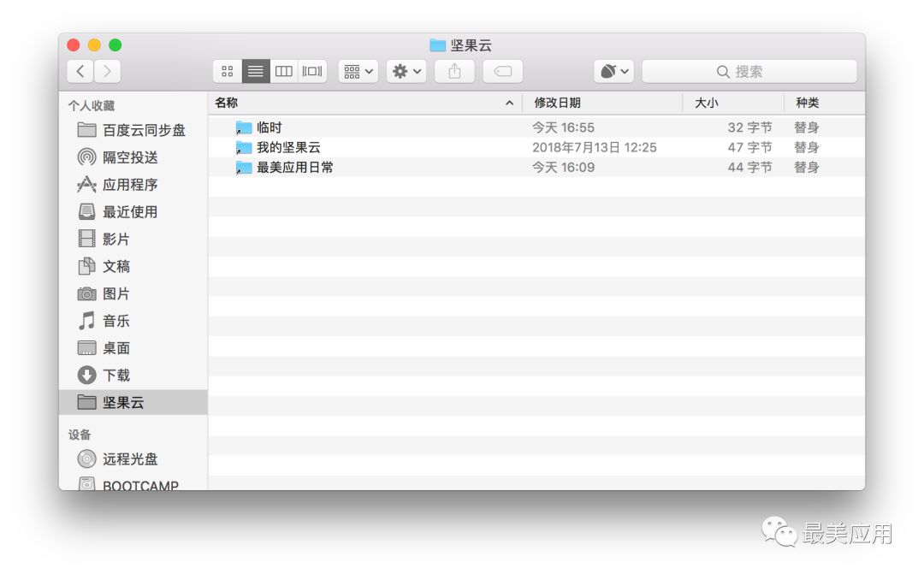The height and width of the screenshot is (574, 924).
Task: Click the 我的坚果云 file name
Action: (289, 147)
